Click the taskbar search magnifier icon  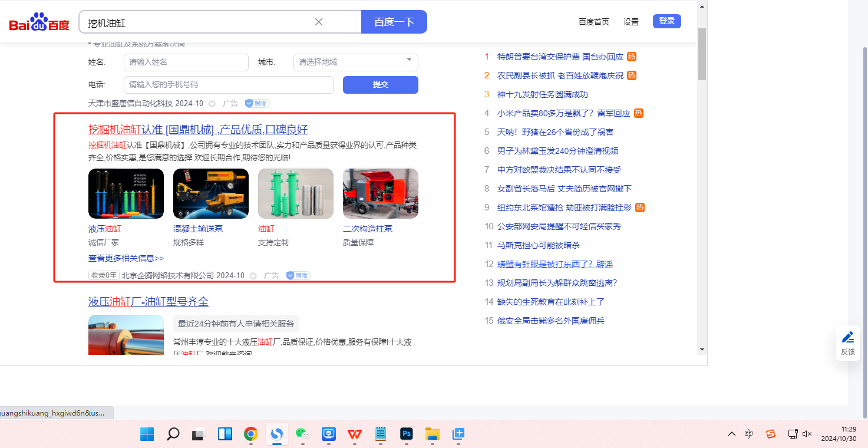pyautogui.click(x=173, y=434)
